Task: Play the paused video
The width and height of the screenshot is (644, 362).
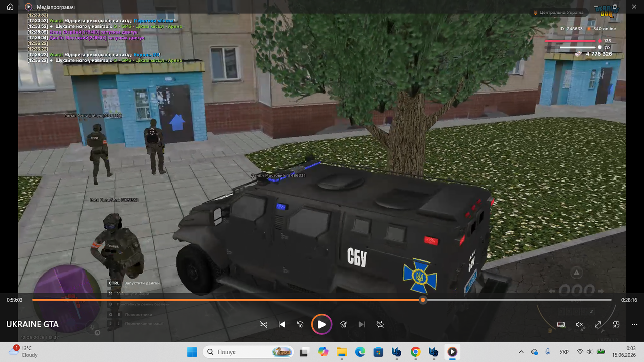Action: [x=321, y=324]
